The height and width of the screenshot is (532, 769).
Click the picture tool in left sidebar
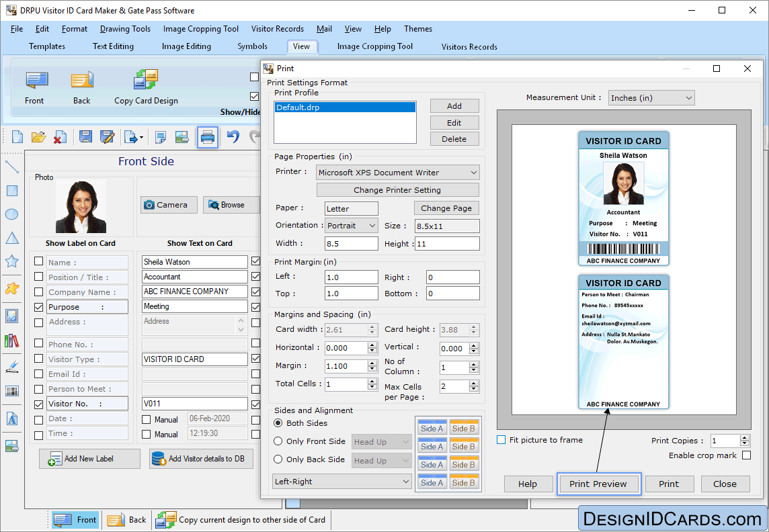pos(12,316)
